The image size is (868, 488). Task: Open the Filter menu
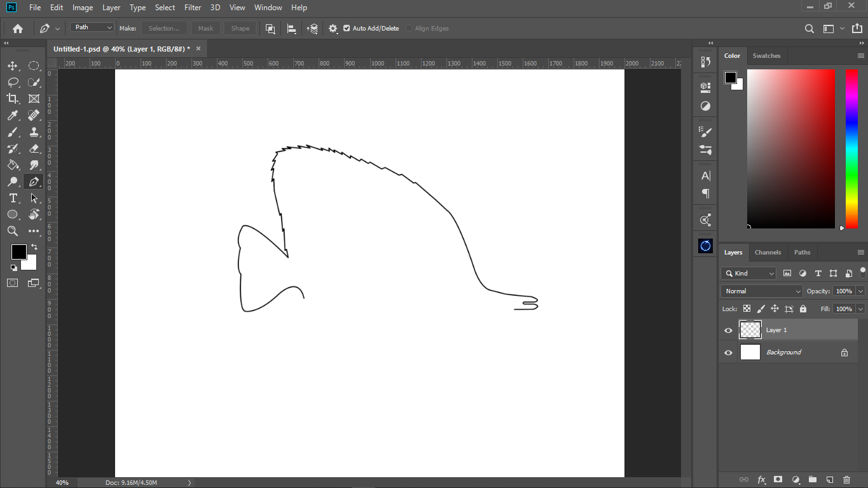click(193, 8)
